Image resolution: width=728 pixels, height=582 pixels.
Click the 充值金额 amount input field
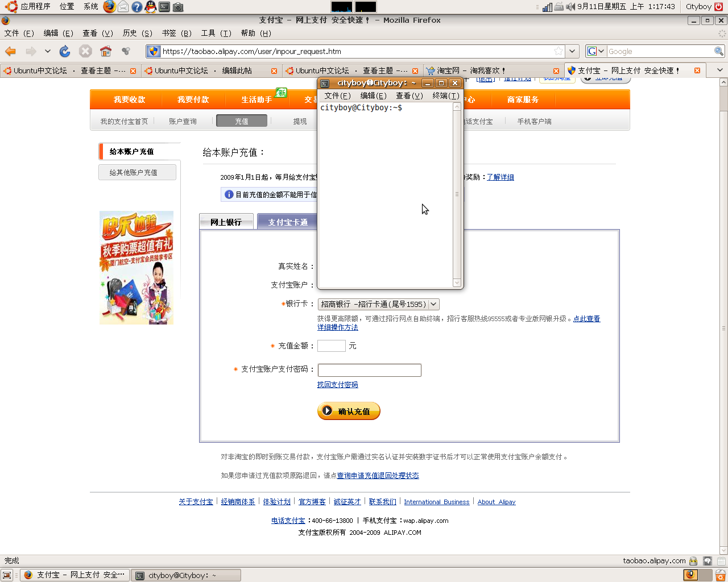332,346
